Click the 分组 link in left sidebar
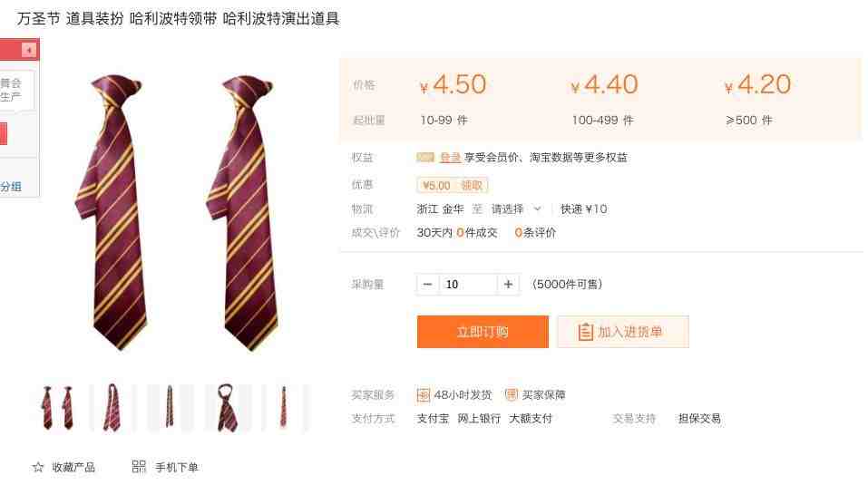Image resolution: width=868 pixels, height=485 pixels. [11, 187]
